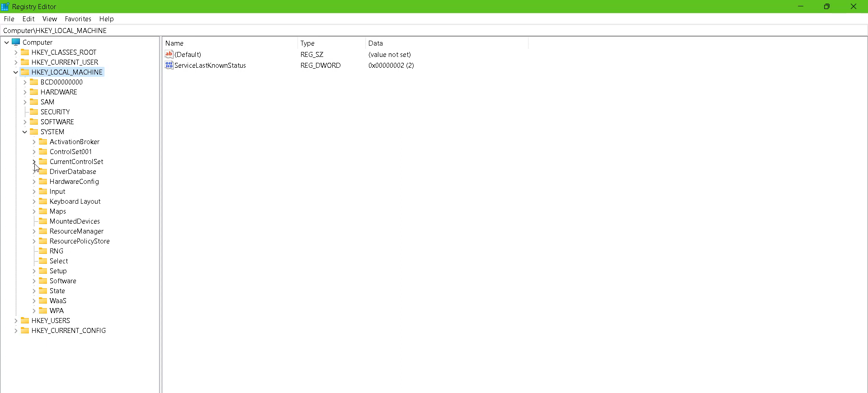Click the ControlSet001 folder icon
Screen dimensions: 868x393
tap(43, 151)
